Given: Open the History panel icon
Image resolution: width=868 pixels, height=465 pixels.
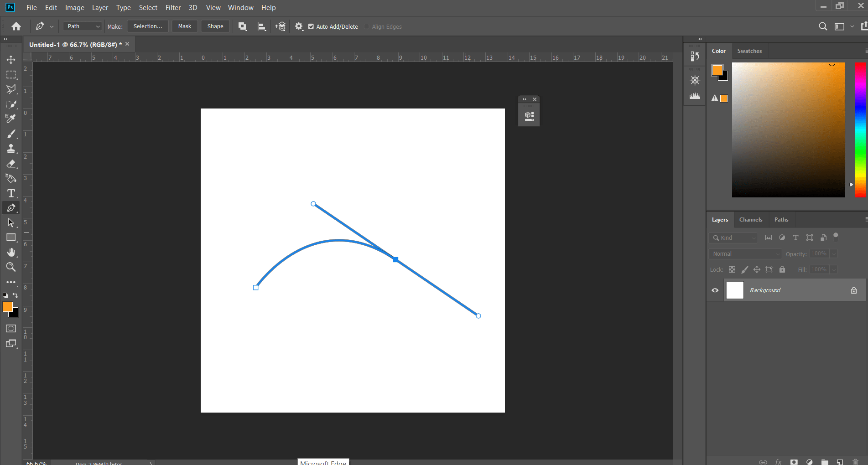Looking at the screenshot, I should (695, 56).
